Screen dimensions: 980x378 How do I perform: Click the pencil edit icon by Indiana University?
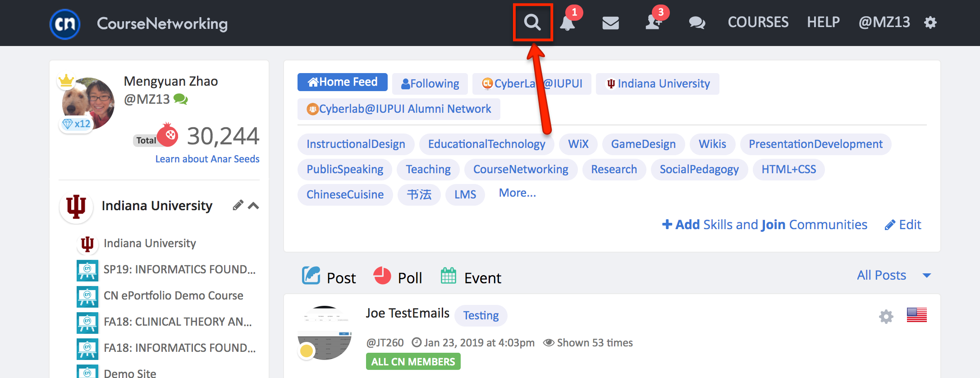pos(238,205)
